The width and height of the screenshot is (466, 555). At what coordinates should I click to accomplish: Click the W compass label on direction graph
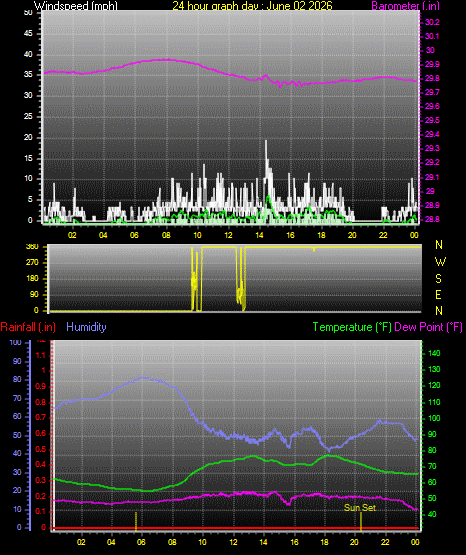[x=440, y=262]
